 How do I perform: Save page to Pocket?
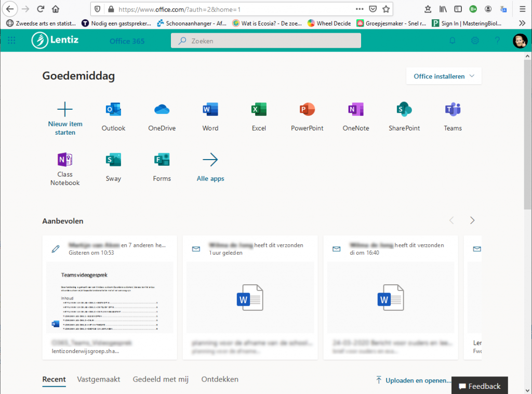(x=373, y=9)
